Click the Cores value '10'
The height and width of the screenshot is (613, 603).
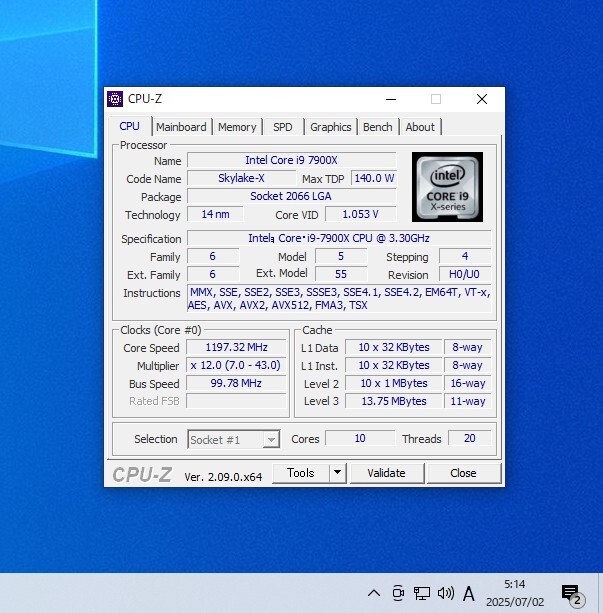tap(360, 438)
